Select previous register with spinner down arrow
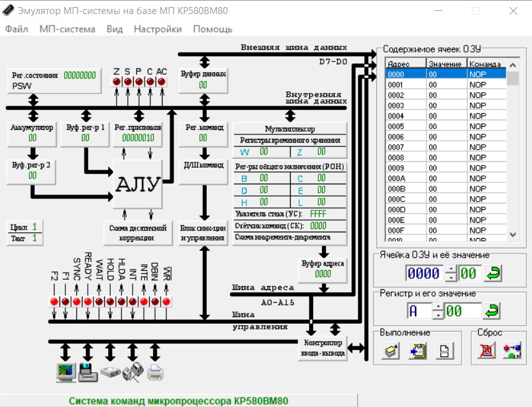532x407 pixels. coord(438,315)
